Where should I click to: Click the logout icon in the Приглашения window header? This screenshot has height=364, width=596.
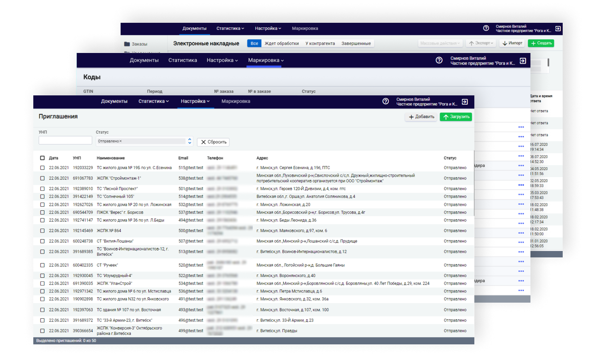(x=465, y=102)
